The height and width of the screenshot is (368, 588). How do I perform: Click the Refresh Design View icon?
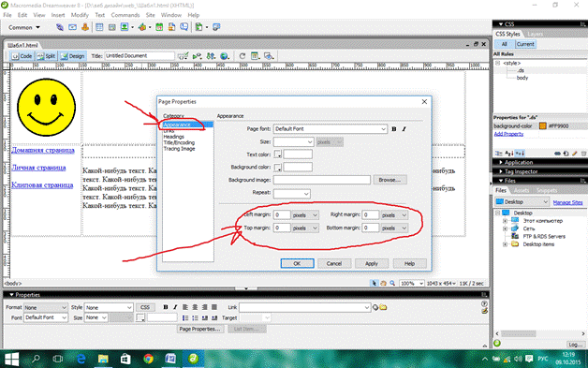(x=243, y=56)
